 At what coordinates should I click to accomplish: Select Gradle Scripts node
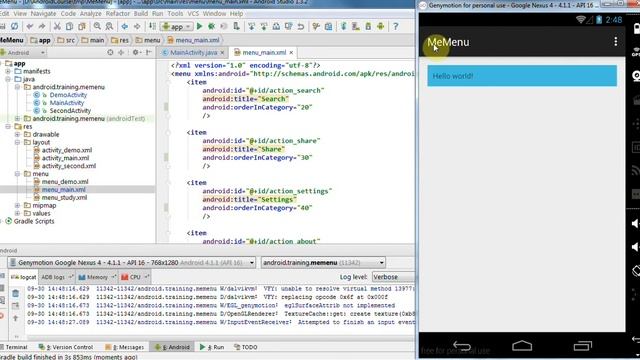34,221
